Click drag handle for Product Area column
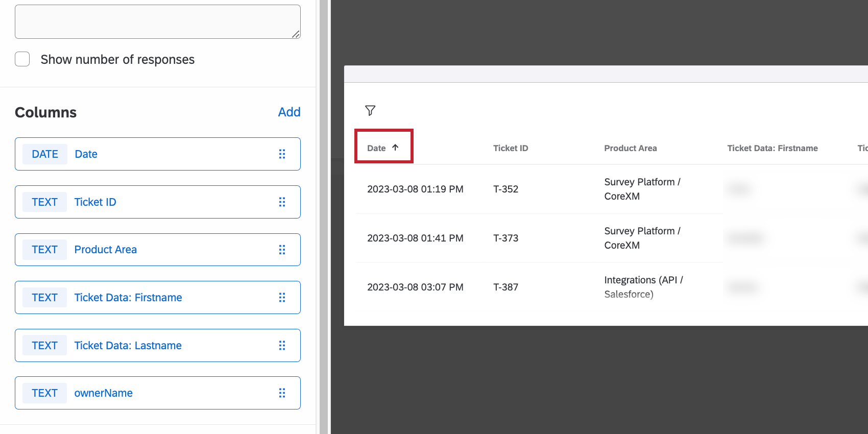Image resolution: width=868 pixels, height=434 pixels. [282, 250]
